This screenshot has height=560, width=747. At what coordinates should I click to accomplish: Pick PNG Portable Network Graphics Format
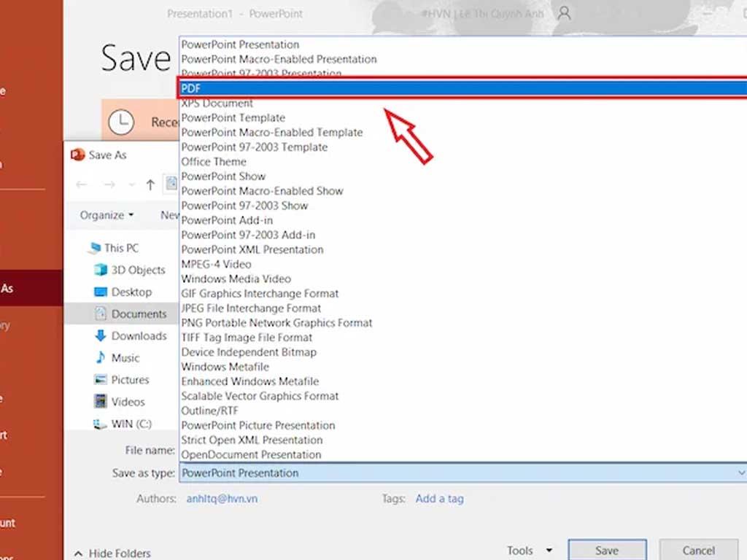(276, 322)
